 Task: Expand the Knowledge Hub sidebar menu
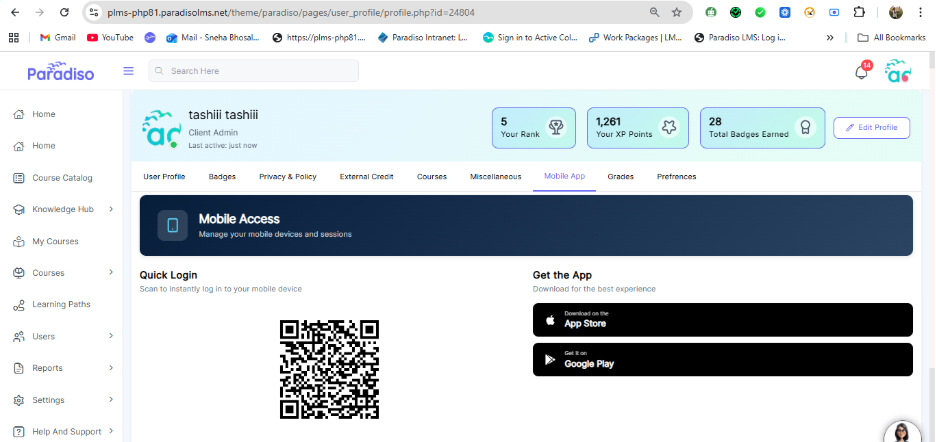[111, 209]
